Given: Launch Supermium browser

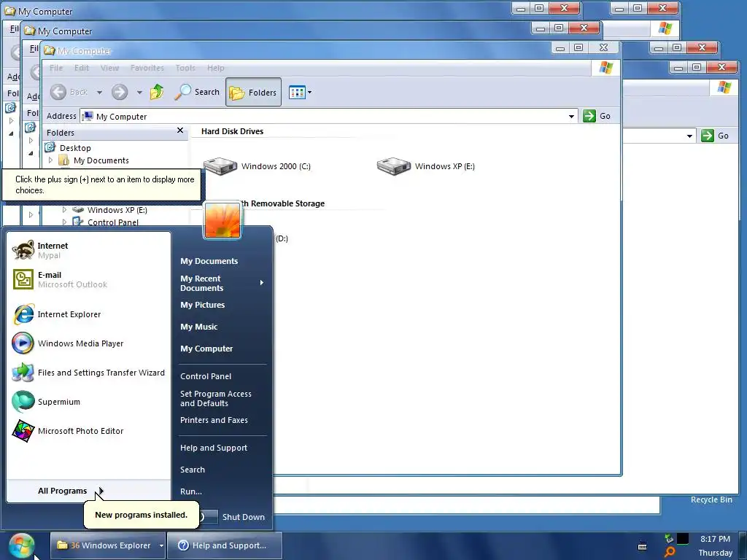Looking at the screenshot, I should click(x=88, y=402).
